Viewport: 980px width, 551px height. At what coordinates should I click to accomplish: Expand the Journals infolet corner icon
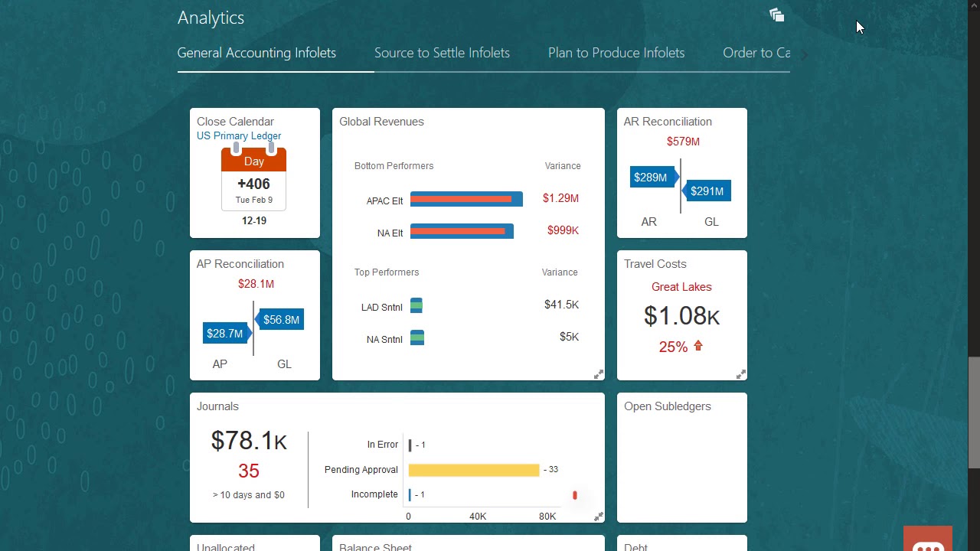point(599,517)
